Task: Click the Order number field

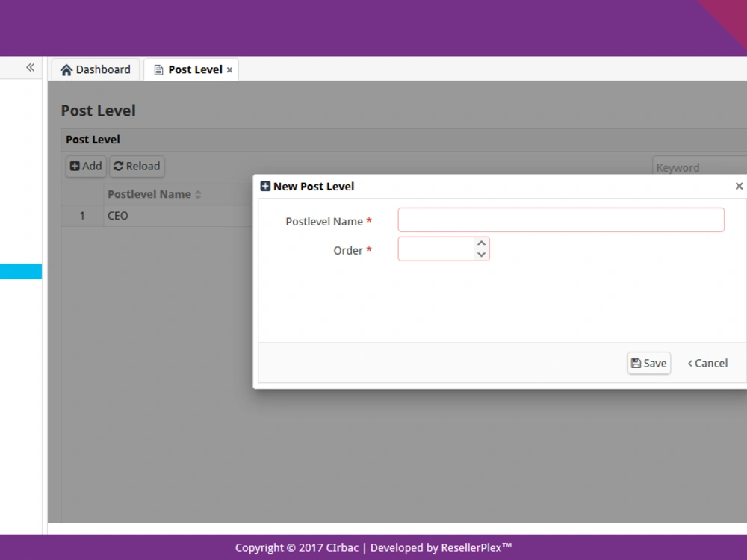Action: (436, 249)
